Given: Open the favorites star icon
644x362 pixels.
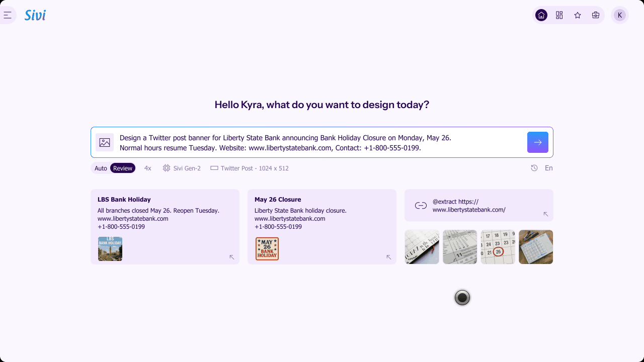Looking at the screenshot, I should [x=578, y=15].
